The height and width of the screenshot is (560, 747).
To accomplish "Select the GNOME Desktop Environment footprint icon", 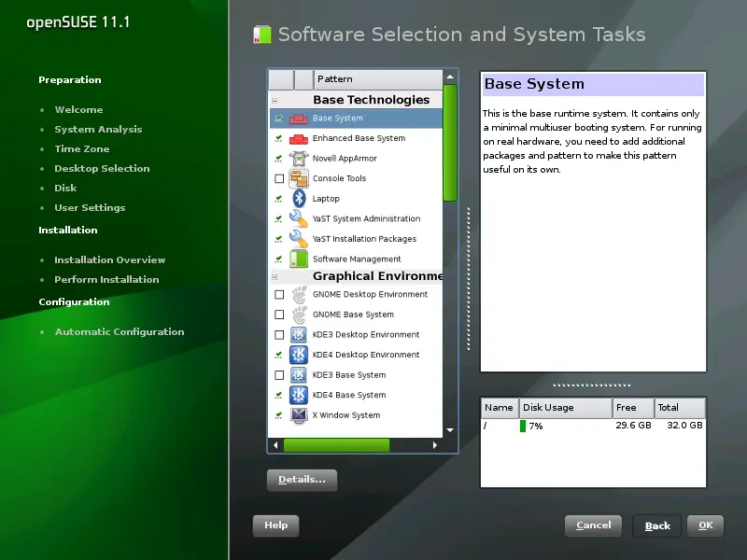I will click(x=301, y=294).
